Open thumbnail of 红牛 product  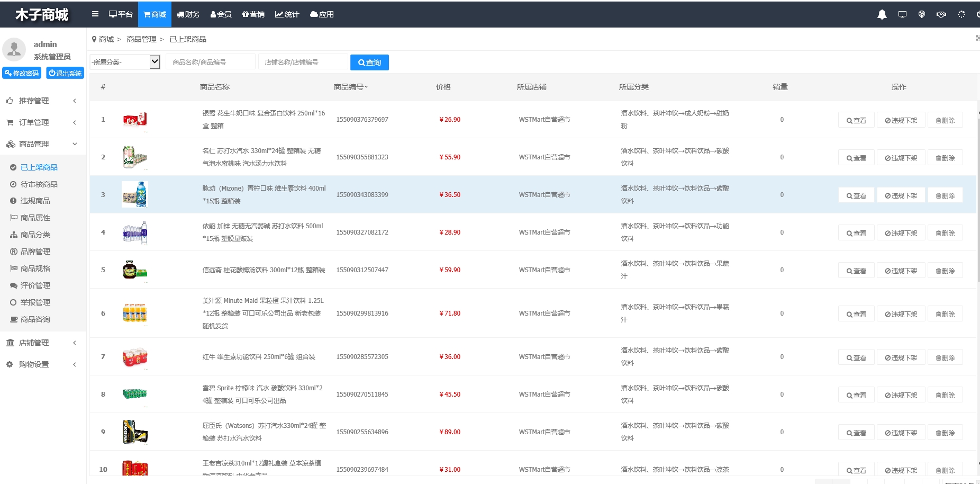pos(135,357)
